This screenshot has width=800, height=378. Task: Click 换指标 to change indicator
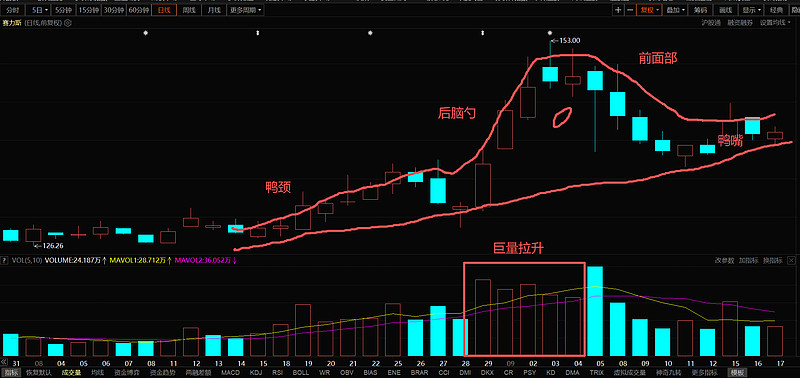pos(772,260)
